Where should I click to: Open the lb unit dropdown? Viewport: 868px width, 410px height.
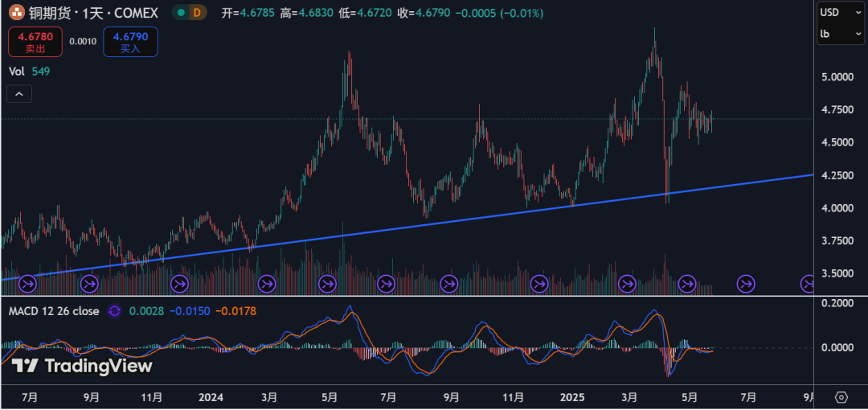(x=840, y=34)
